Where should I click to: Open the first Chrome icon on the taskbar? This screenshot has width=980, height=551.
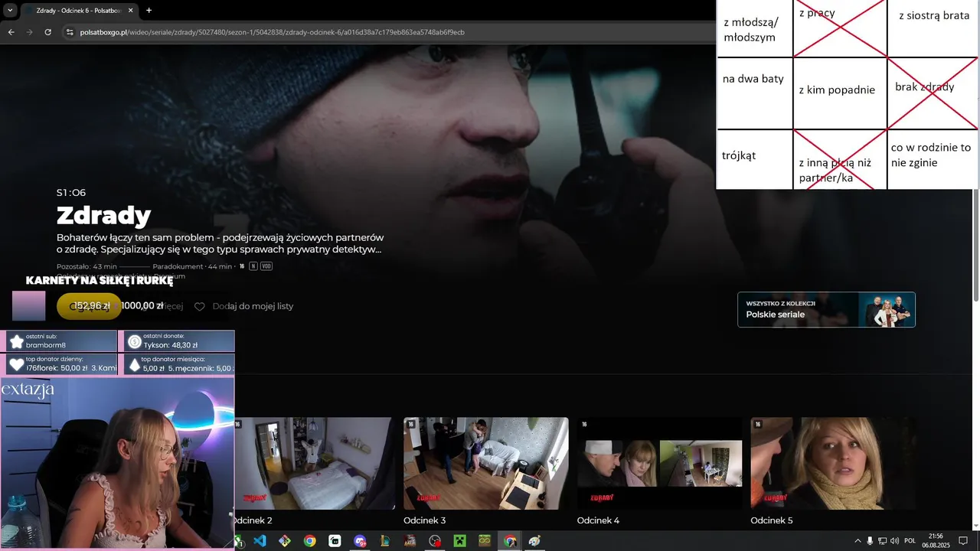[x=309, y=541]
